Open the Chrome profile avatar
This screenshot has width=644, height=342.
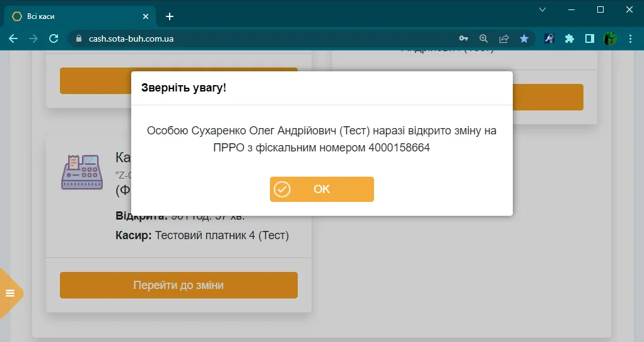click(x=610, y=38)
